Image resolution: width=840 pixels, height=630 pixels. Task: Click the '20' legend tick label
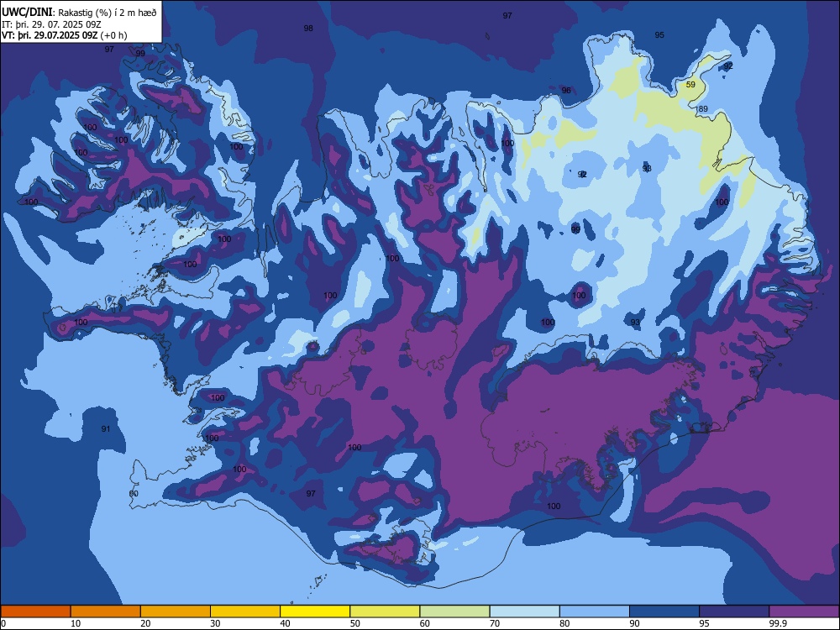(x=145, y=623)
